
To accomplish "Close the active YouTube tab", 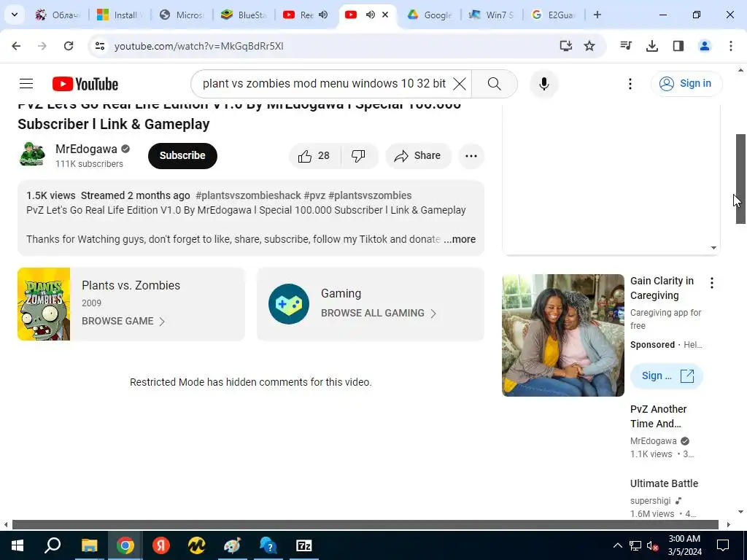I will click(385, 15).
